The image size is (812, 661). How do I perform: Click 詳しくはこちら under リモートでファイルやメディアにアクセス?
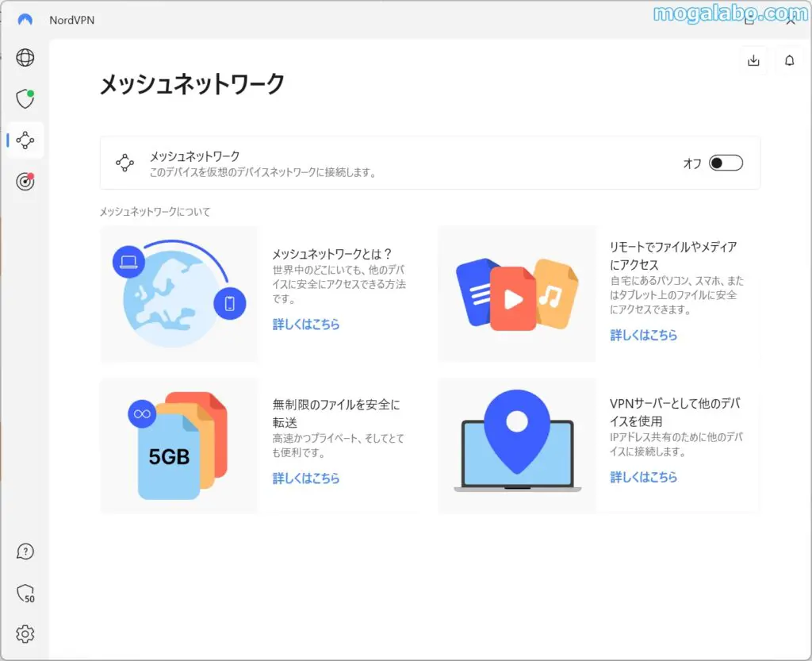(x=644, y=335)
